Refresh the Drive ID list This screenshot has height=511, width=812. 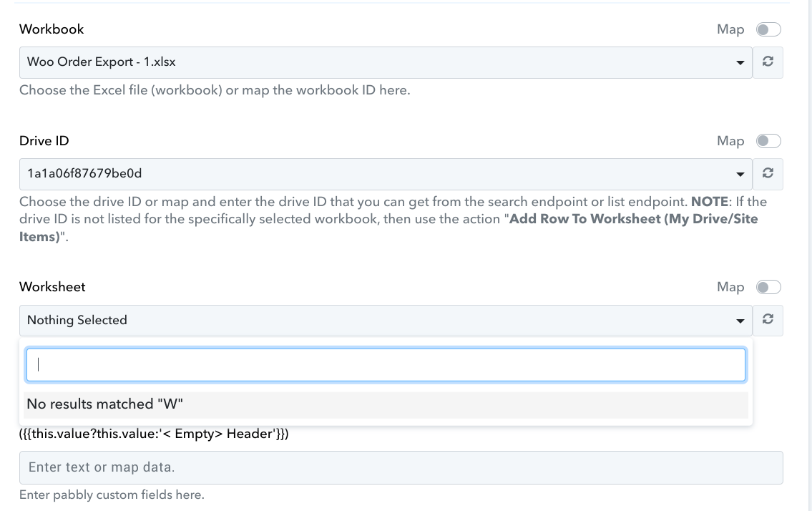[768, 174]
